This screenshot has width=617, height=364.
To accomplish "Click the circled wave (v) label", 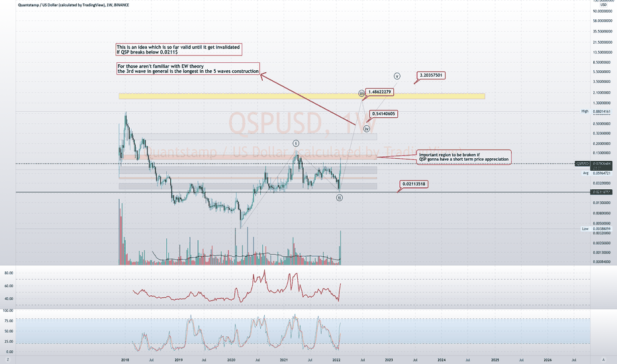I will [x=397, y=76].
